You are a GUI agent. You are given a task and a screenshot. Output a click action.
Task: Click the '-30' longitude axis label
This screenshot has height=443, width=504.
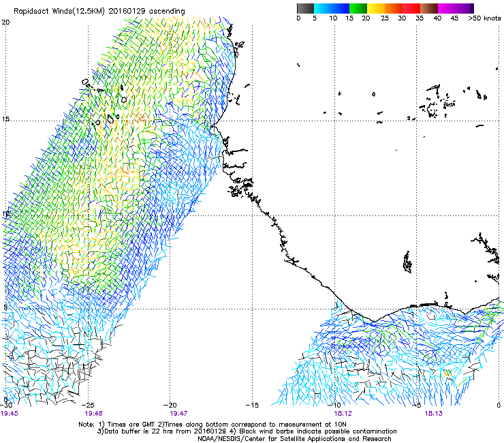[6, 405]
